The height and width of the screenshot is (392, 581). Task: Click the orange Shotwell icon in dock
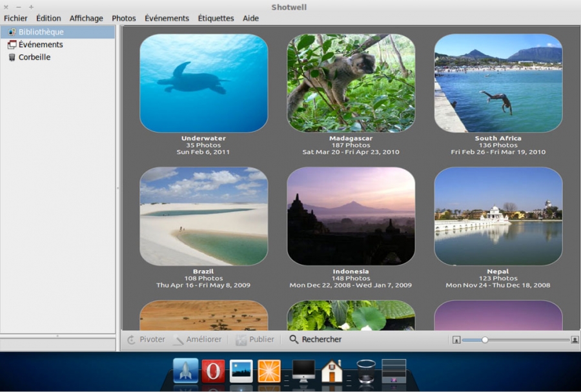click(269, 371)
